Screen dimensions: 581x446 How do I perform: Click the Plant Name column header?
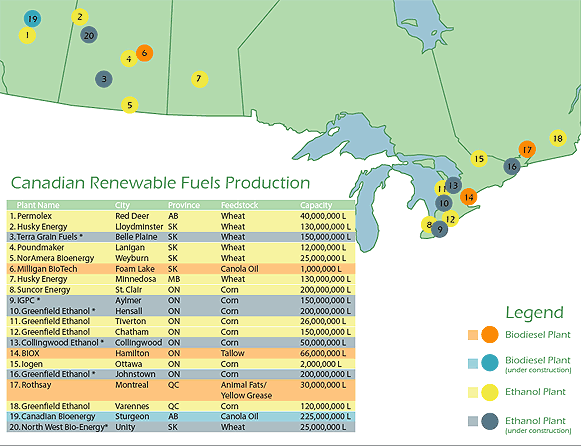coord(38,205)
